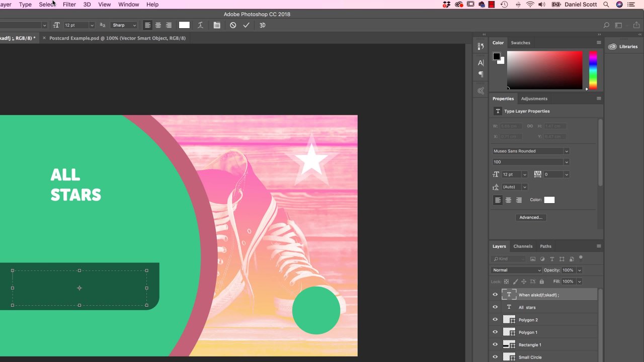Open the Paragraph panel icon
This screenshot has height=362, width=644.
[x=480, y=74]
